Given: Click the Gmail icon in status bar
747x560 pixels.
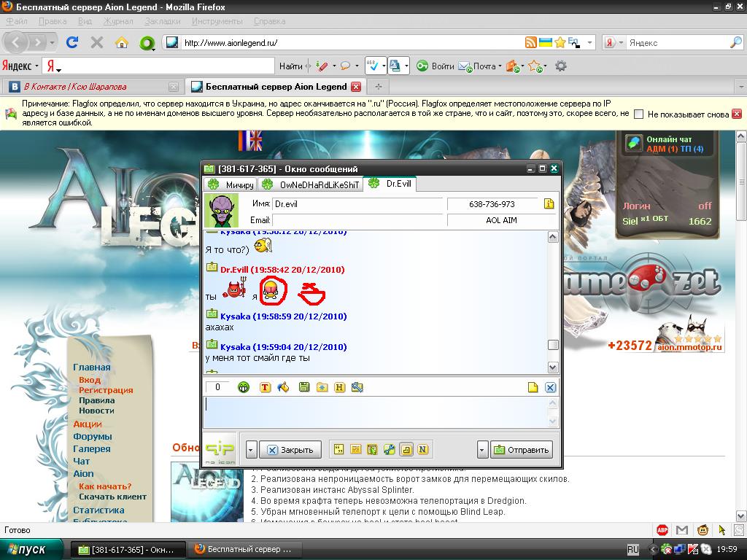Looking at the screenshot, I should click(682, 530).
